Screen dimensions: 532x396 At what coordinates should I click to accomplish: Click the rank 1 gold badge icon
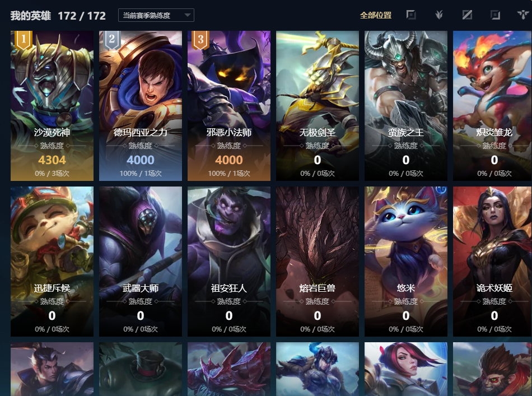24,40
